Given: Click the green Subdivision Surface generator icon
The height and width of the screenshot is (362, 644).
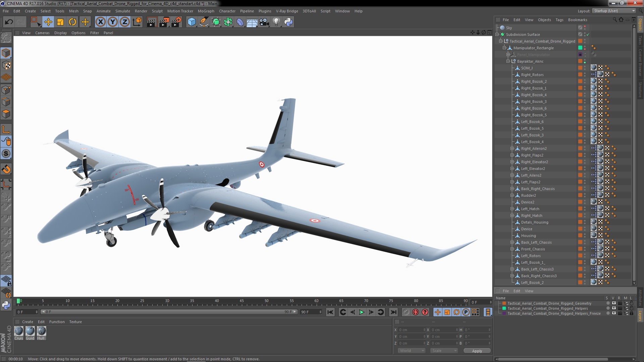Looking at the screenshot, I should click(x=216, y=22).
